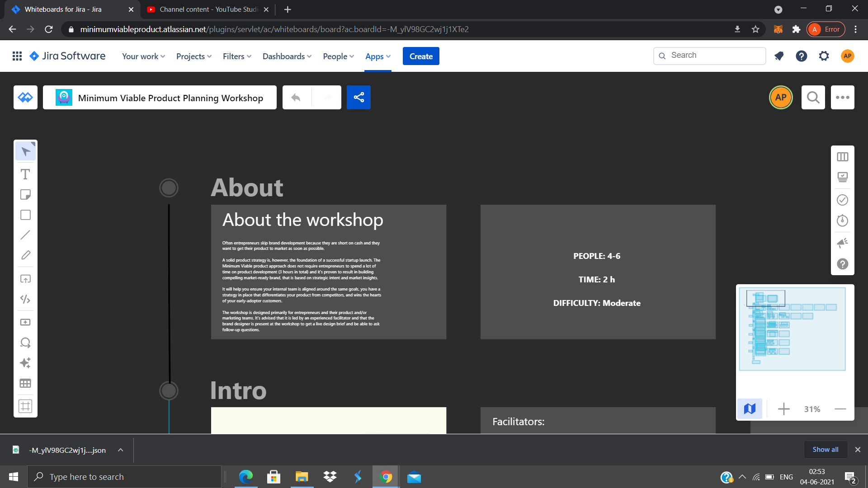
Task: Zoom in with the plus control
Action: point(783,409)
